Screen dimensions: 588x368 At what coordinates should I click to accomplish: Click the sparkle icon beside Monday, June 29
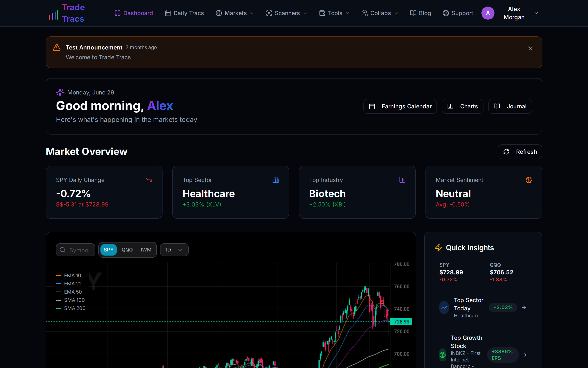point(60,92)
